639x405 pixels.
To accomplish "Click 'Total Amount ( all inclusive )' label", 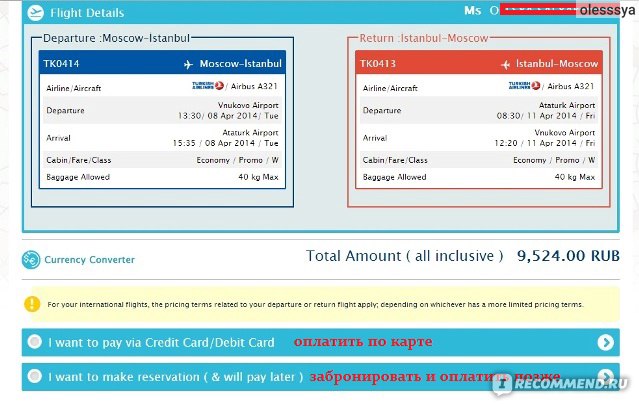I will 404,256.
